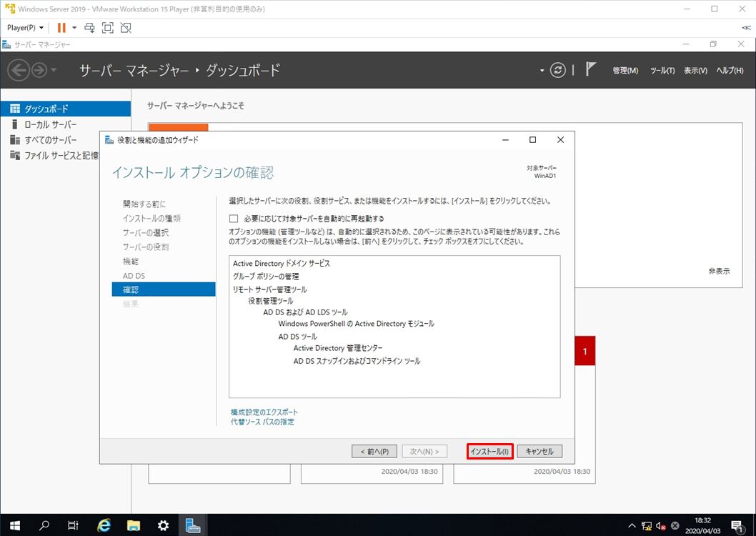Open the 表示(V) menu
756x536 pixels.
click(695, 70)
